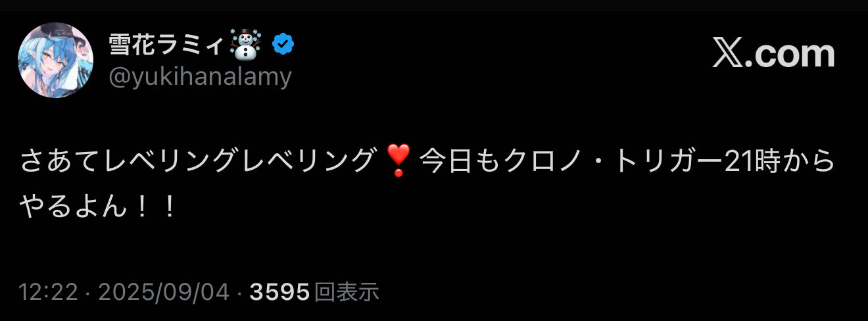The image size is (868, 321).
Task: Click the 回表示 views label
Action: pyautogui.click(x=347, y=292)
